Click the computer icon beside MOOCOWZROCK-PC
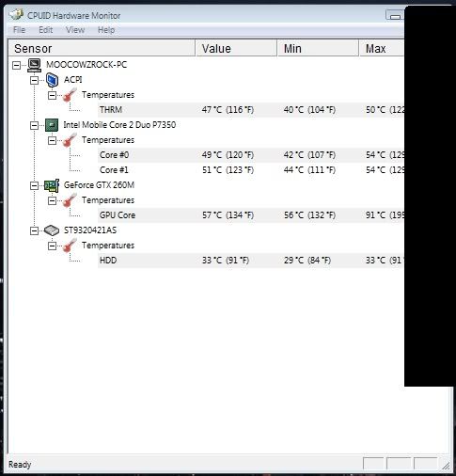This screenshot has width=456, height=476. point(34,65)
